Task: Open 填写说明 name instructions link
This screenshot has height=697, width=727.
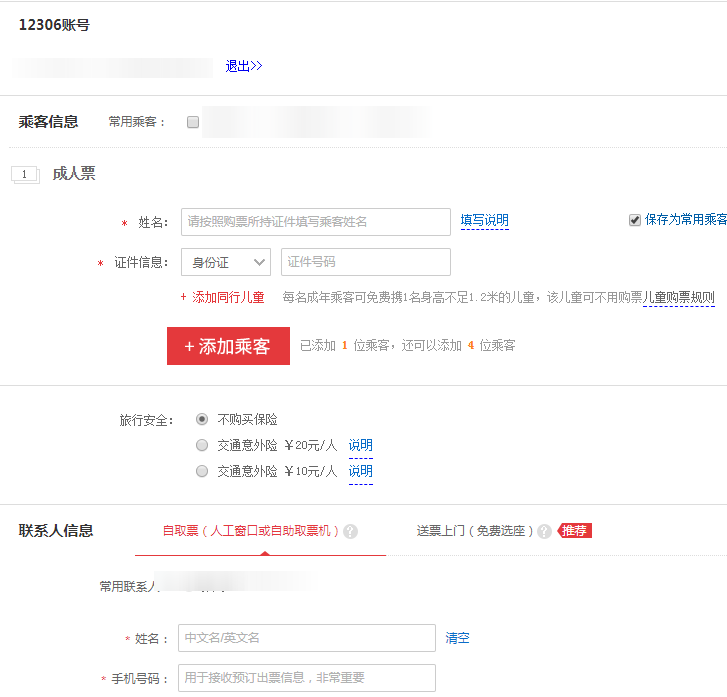Action: [484, 221]
